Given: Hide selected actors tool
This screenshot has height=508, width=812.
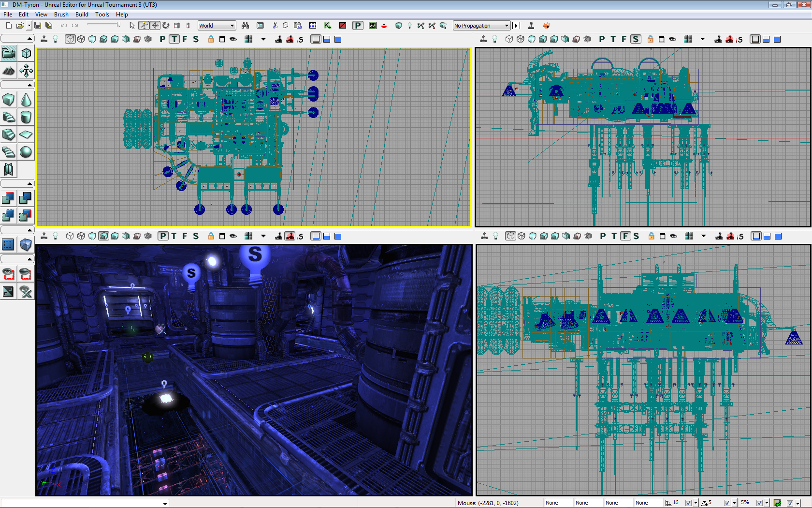Looking at the screenshot, I should pos(26,274).
